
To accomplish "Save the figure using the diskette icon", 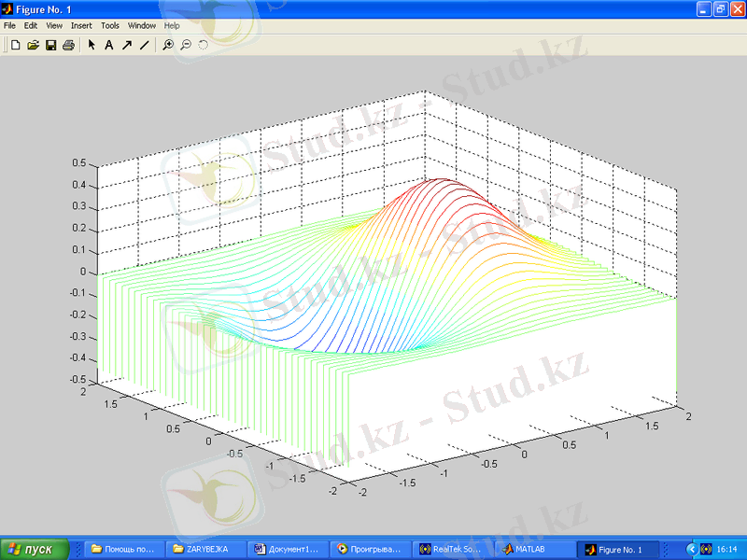I will [50, 45].
